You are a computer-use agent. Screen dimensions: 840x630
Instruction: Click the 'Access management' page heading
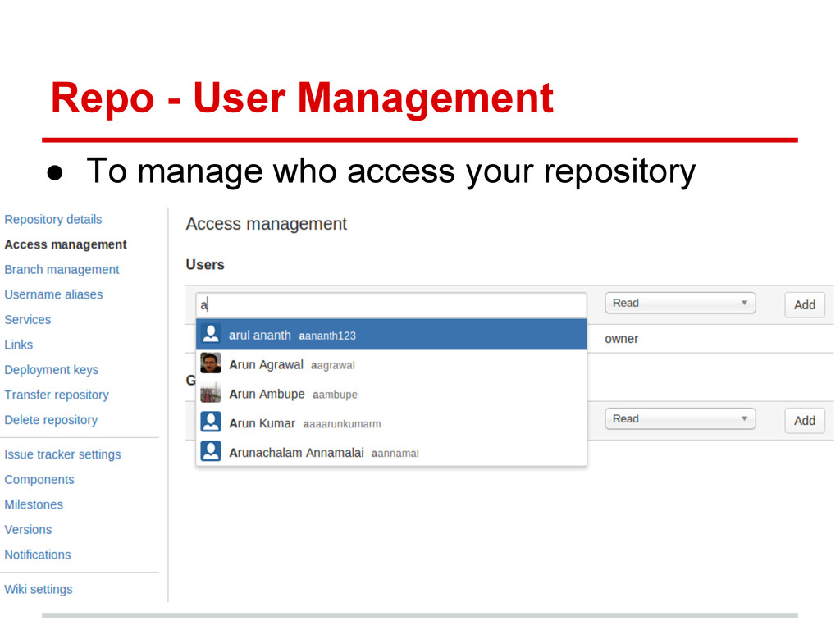click(267, 224)
